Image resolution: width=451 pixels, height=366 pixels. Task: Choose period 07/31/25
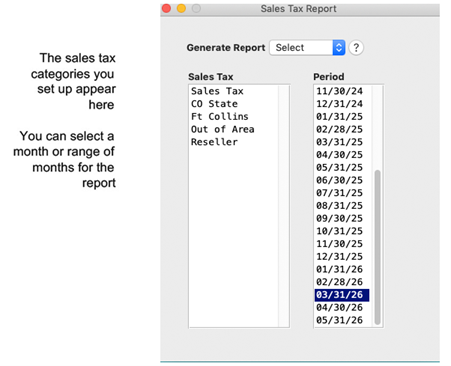pos(339,193)
